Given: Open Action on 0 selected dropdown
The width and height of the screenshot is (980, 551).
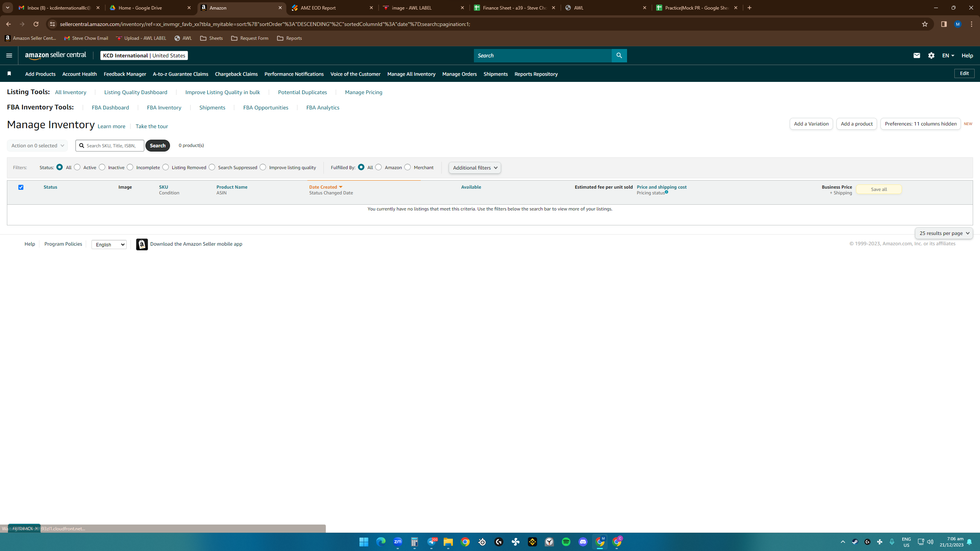Looking at the screenshot, I should click(37, 145).
